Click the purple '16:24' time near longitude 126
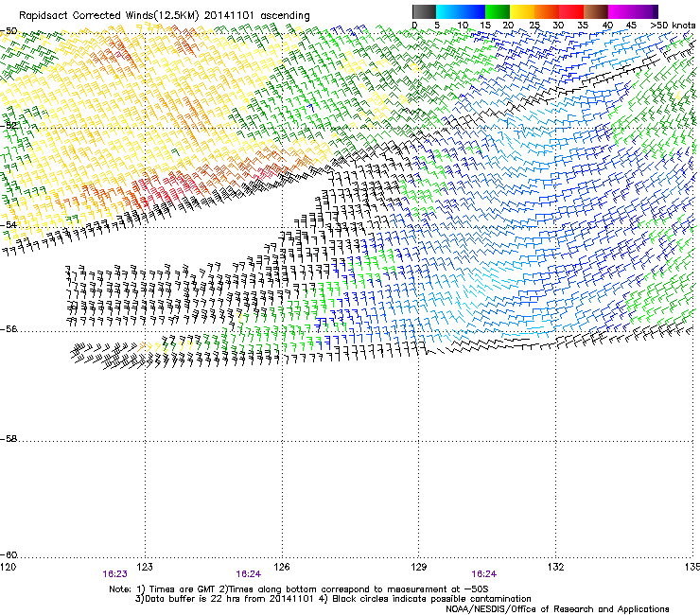Screen dimensions: 700x615 pyautogui.click(x=248, y=574)
